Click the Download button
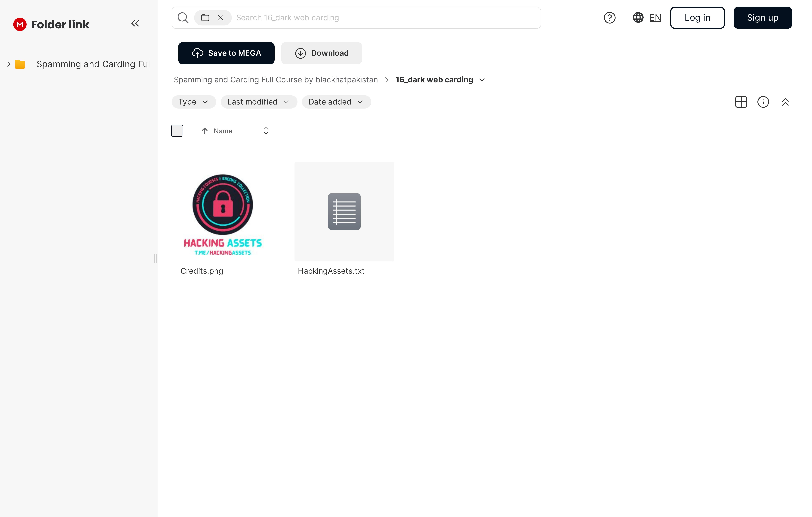 click(322, 53)
